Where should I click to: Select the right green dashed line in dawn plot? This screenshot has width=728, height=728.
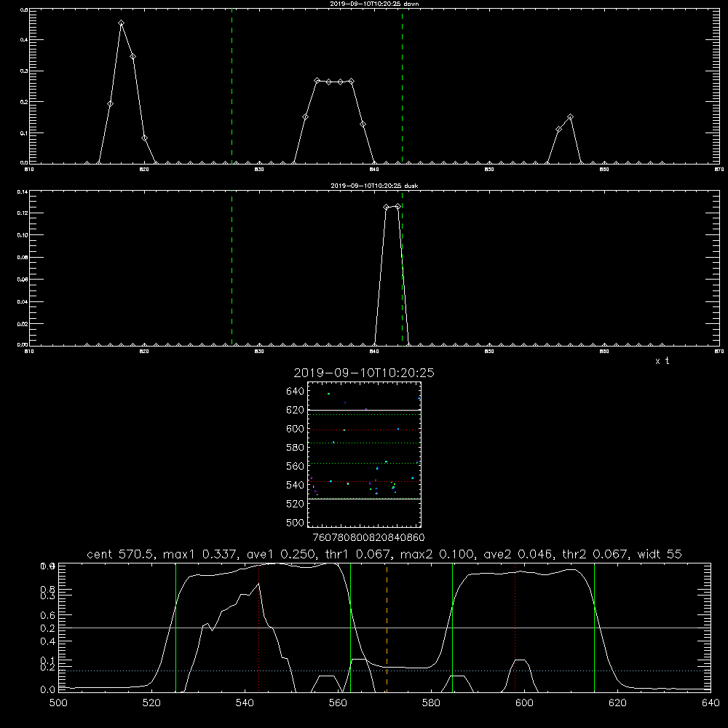[x=402, y=86]
